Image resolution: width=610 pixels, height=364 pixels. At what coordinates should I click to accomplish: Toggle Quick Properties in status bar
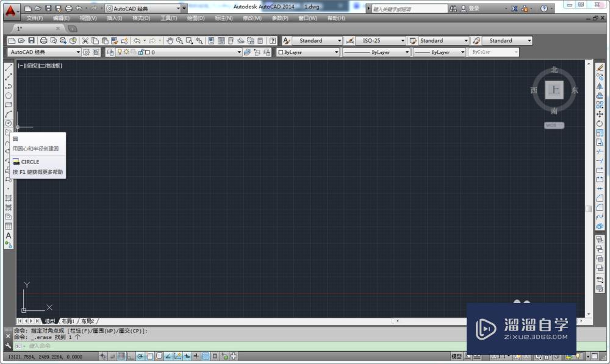pyautogui.click(x=215, y=356)
